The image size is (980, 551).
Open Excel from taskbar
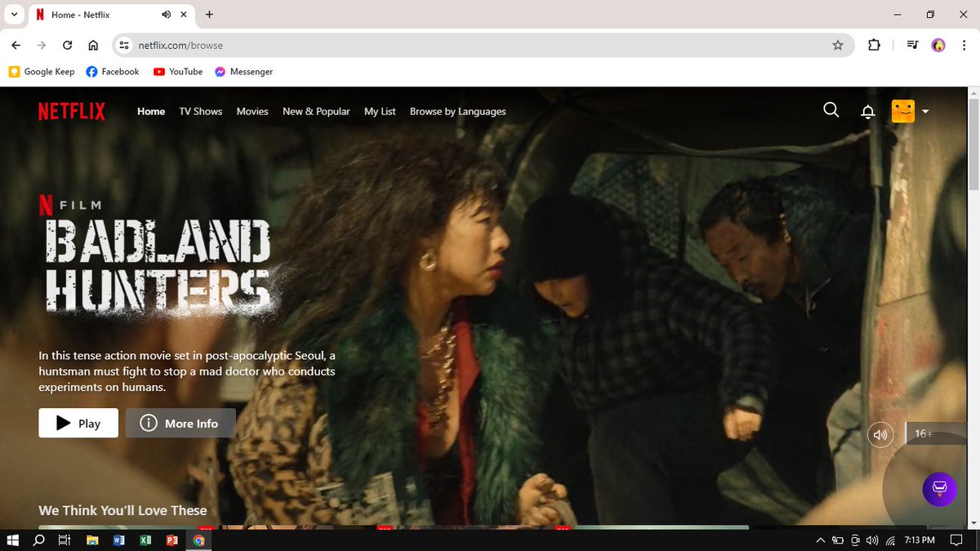(145, 540)
